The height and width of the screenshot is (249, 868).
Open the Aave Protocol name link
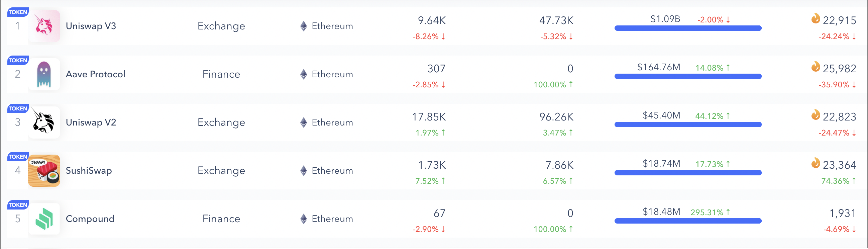[95, 74]
